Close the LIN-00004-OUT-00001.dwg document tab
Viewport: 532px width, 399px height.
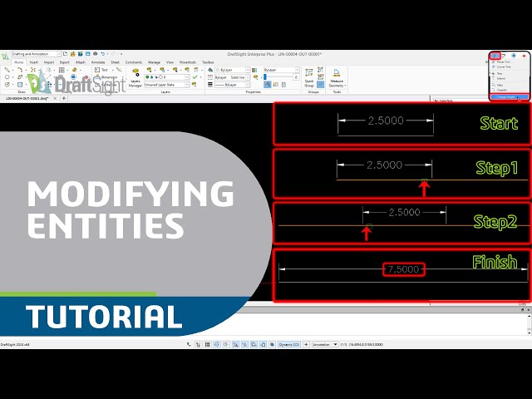pos(55,98)
